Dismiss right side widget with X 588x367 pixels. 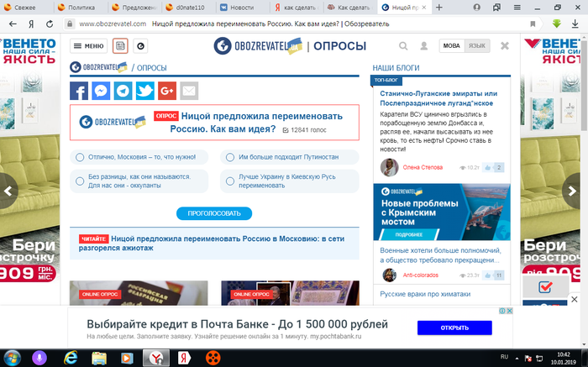[574, 299]
